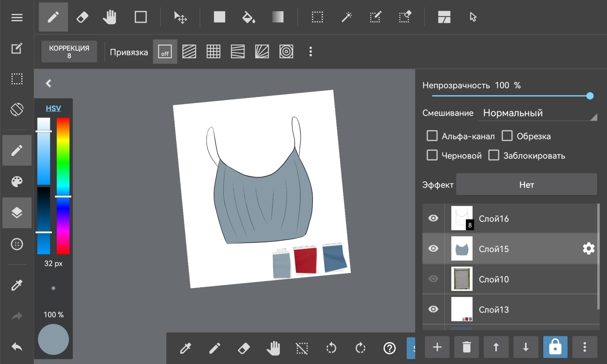Collapse the side panel with left chevron
The height and width of the screenshot is (364, 607).
49,83
